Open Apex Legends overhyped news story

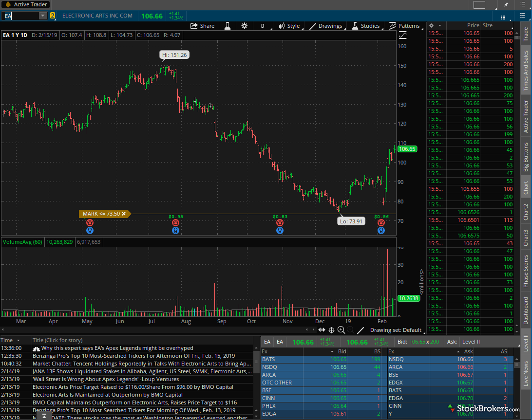(117, 348)
